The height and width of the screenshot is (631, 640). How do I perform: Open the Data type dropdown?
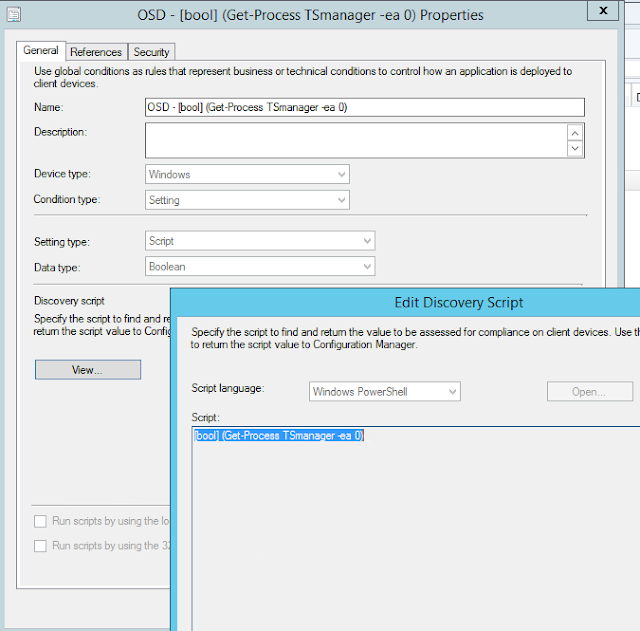point(260,266)
